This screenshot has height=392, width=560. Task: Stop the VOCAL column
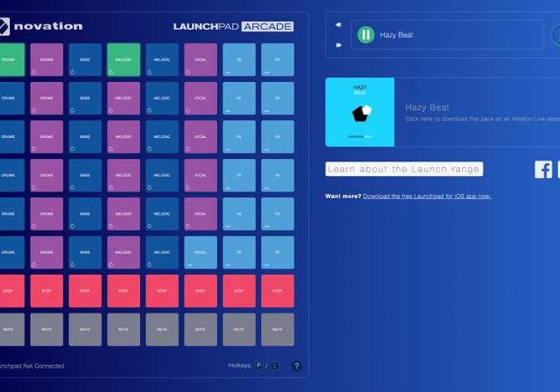(x=200, y=291)
